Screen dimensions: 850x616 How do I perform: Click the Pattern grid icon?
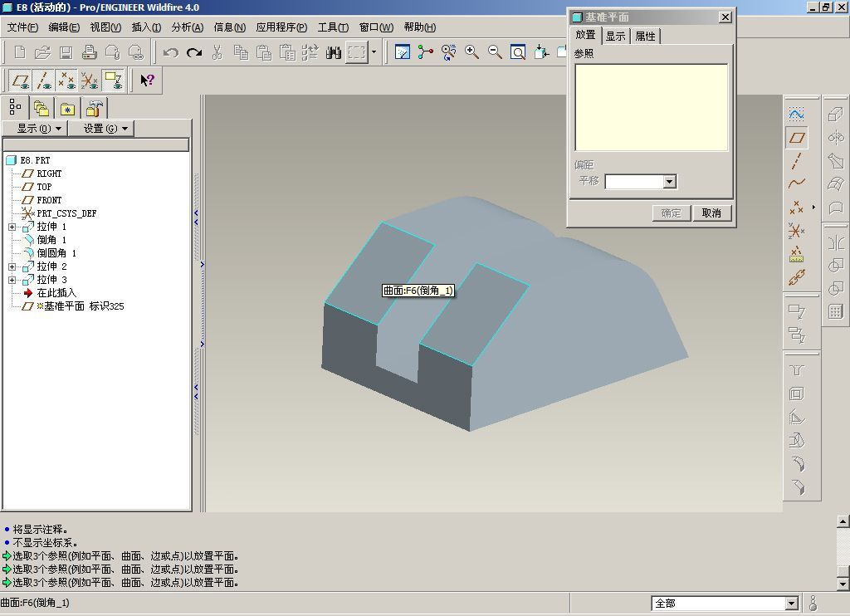836,312
